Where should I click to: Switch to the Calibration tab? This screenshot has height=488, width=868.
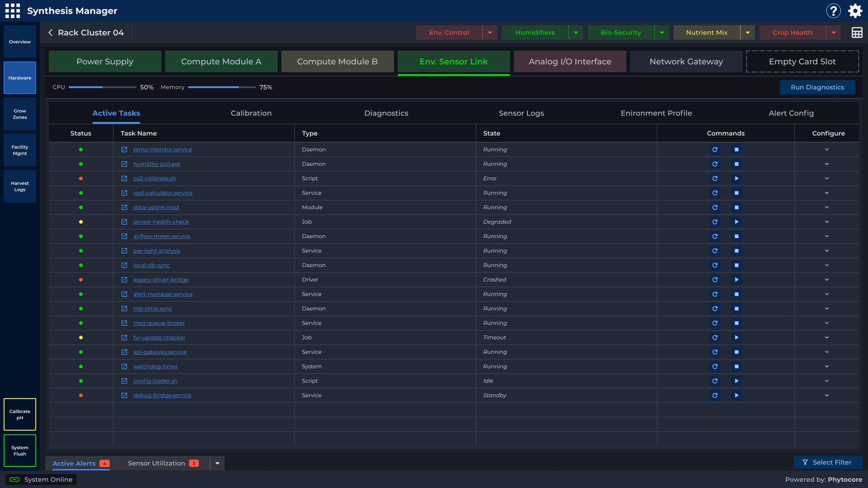point(251,113)
